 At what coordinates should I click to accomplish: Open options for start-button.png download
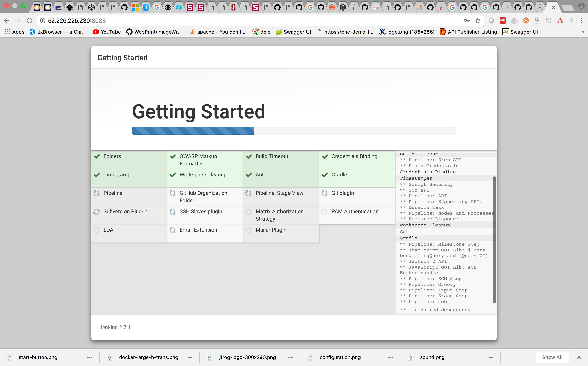point(89,357)
